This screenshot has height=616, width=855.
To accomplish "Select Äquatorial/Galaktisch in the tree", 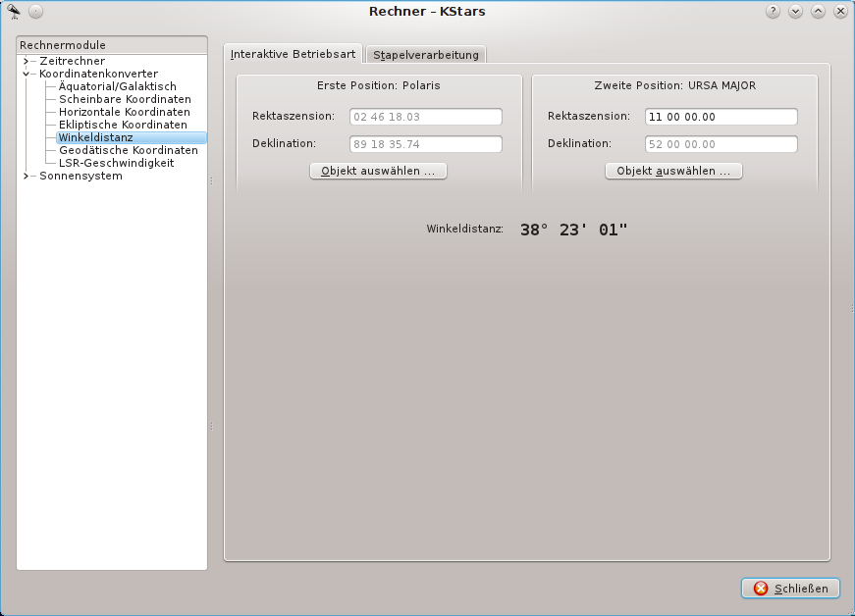I will 118,86.
